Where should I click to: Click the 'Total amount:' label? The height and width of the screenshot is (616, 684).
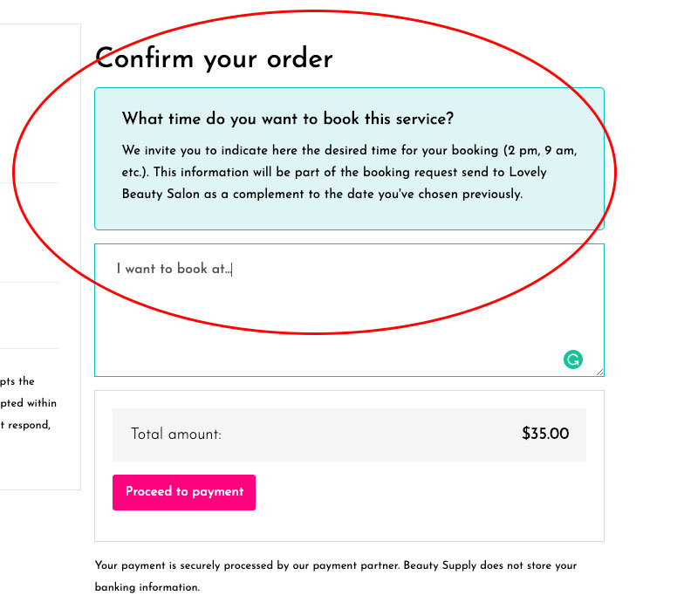click(176, 435)
